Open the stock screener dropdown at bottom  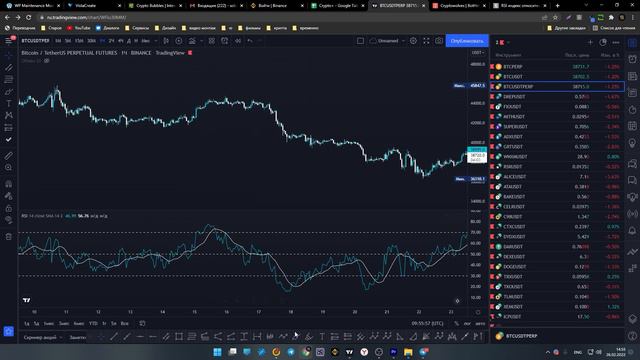43,337
